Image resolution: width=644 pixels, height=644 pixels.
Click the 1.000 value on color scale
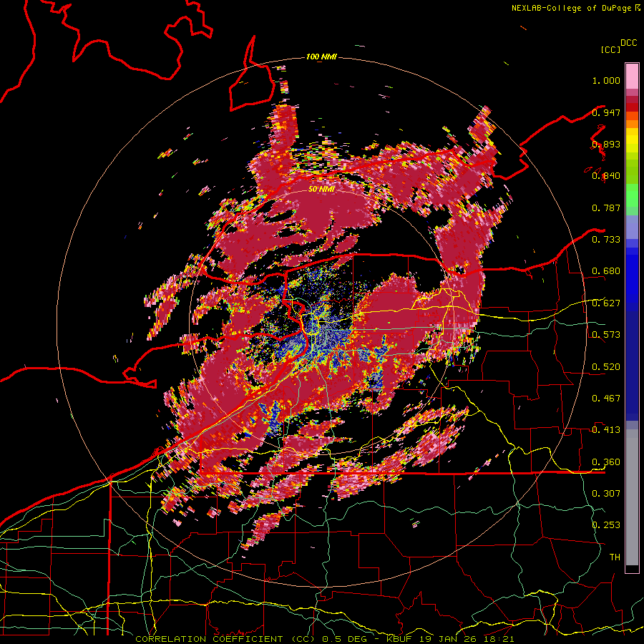606,80
